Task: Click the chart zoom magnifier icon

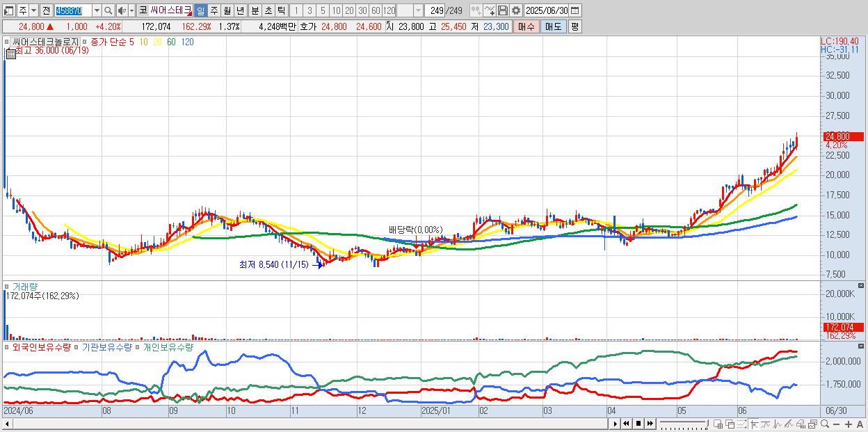Action: [824, 424]
